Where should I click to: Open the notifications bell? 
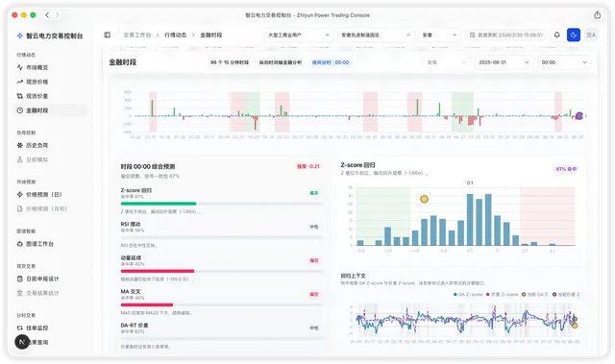[557, 35]
